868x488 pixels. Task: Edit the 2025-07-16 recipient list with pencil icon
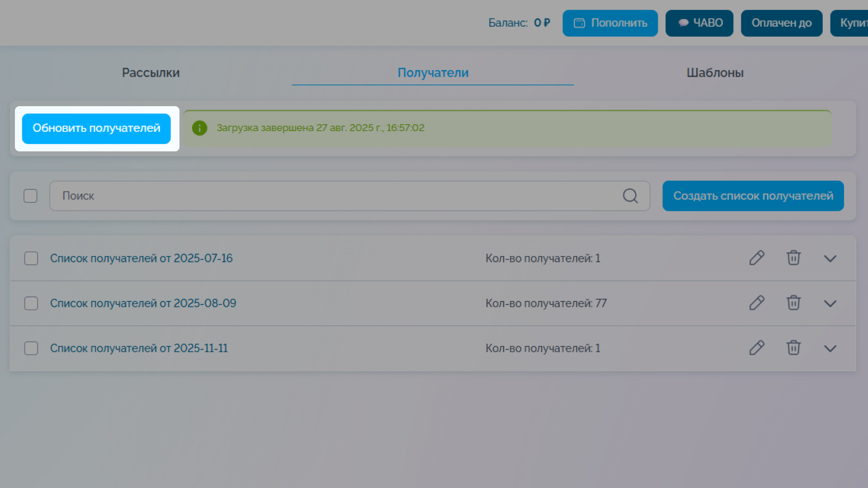[757, 258]
